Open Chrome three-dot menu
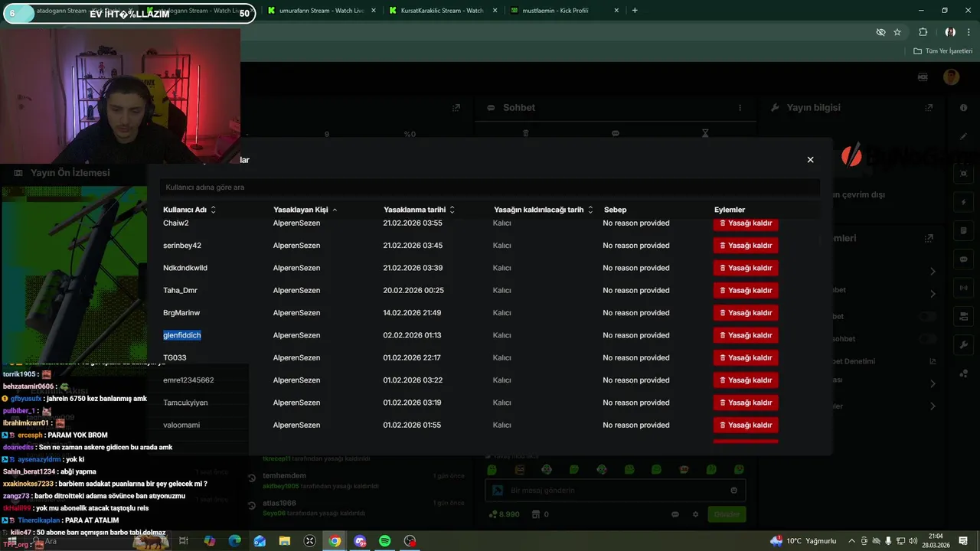980x551 pixels. 969,32
